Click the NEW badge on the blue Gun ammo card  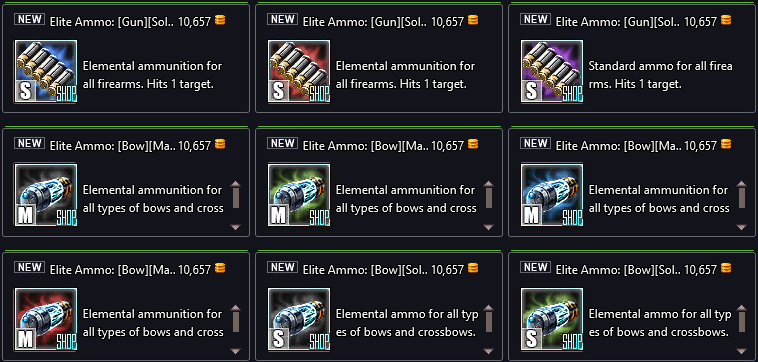coord(29,19)
